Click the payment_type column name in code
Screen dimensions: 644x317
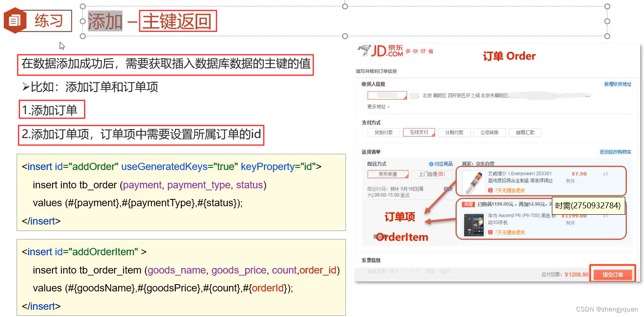pos(199,185)
